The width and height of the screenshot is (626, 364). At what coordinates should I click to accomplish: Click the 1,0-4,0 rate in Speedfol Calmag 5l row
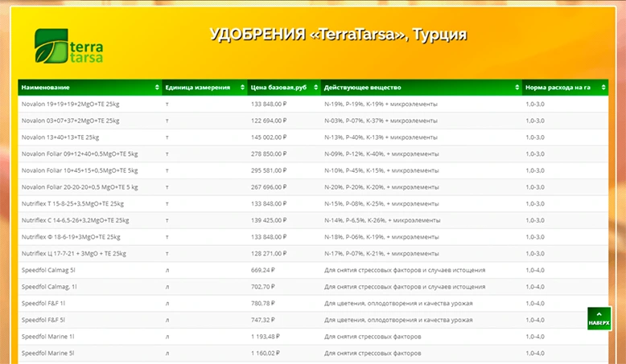coord(535,270)
